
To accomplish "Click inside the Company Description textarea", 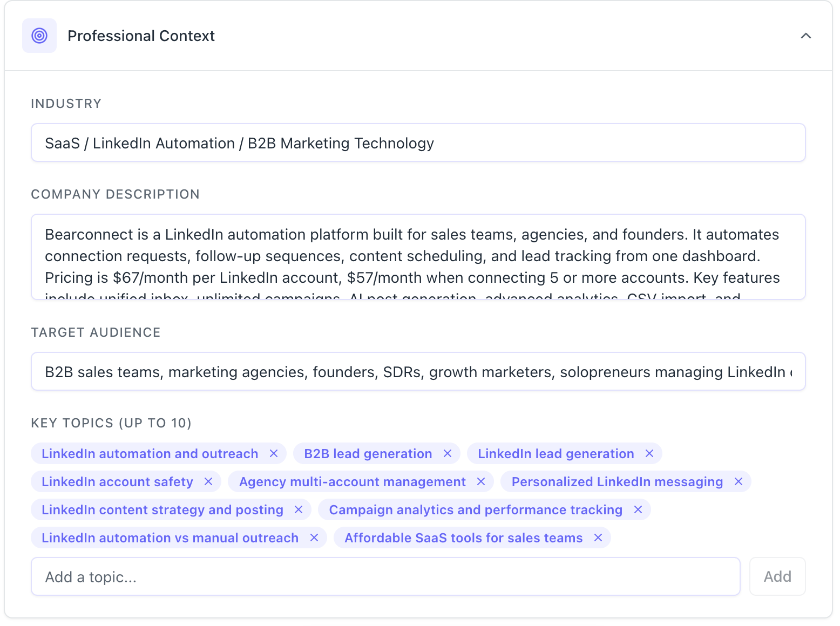I will (418, 256).
